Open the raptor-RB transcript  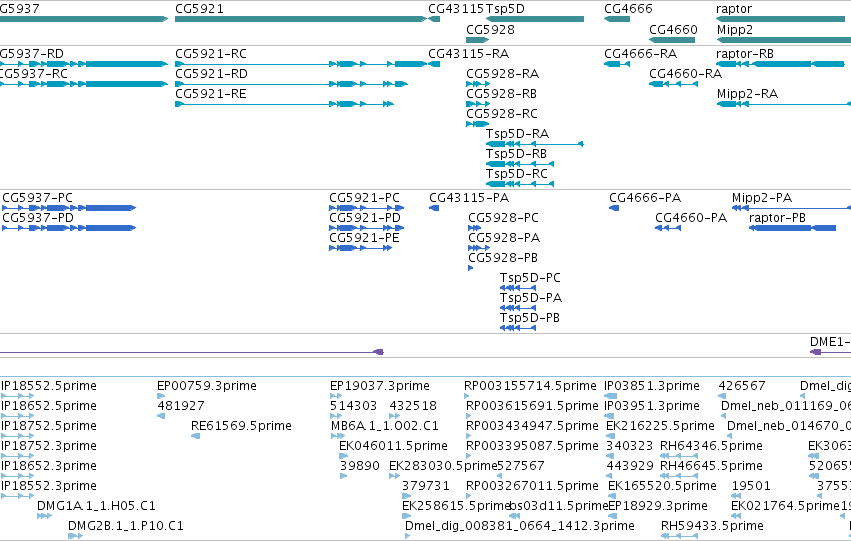[x=745, y=54]
